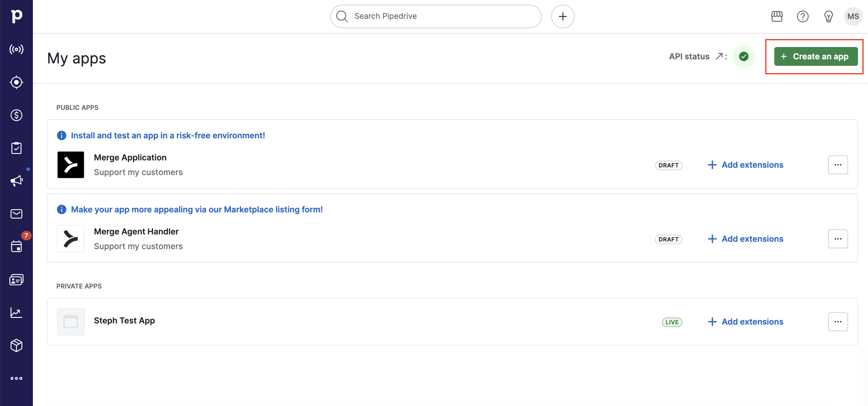This screenshot has width=868, height=406.
Task: Open options menu for Merge Agent Handler
Action: (838, 239)
